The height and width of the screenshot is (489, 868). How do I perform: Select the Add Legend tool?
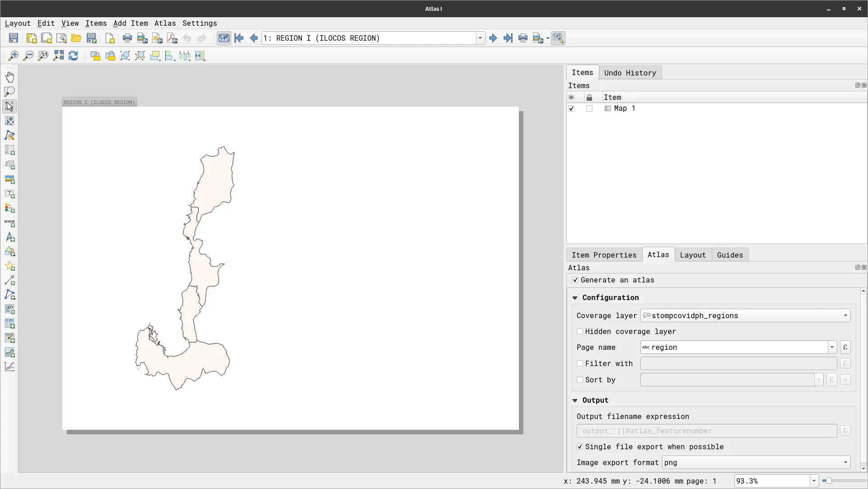(x=10, y=208)
